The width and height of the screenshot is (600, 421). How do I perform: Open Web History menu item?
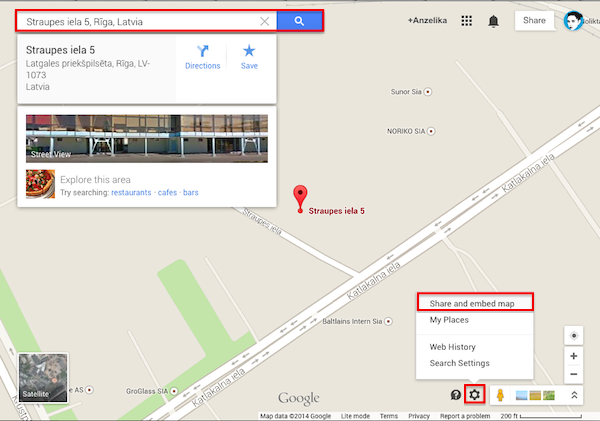click(452, 347)
